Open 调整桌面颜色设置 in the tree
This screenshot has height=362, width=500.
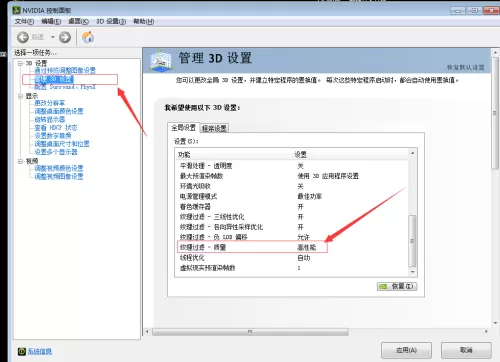point(59,111)
